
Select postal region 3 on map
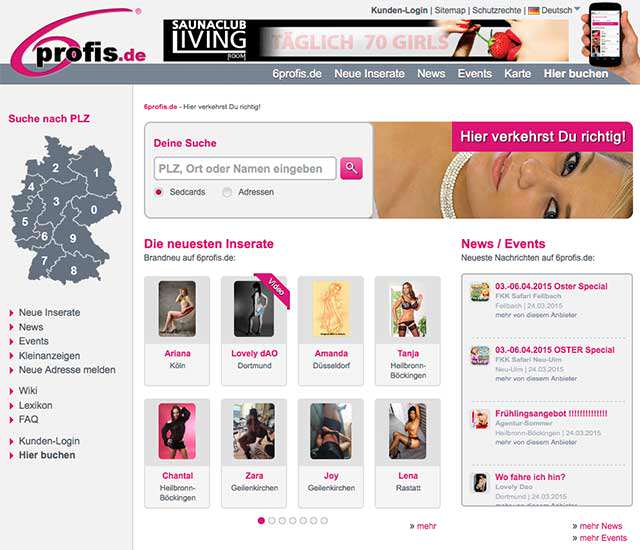56,201
